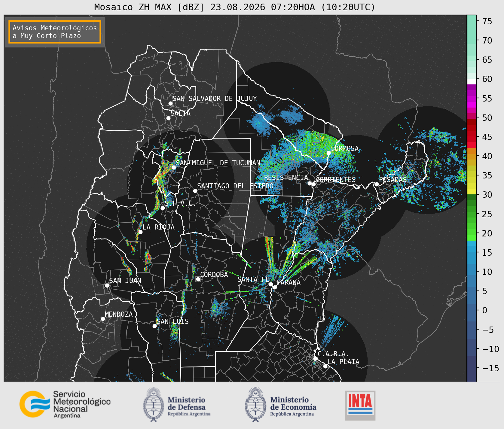
Task: Click the white 60 dBZ color band
Action: [x=472, y=81]
